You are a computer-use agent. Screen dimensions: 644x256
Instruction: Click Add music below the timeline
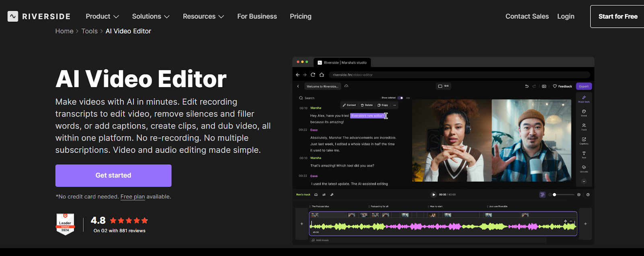(320, 240)
